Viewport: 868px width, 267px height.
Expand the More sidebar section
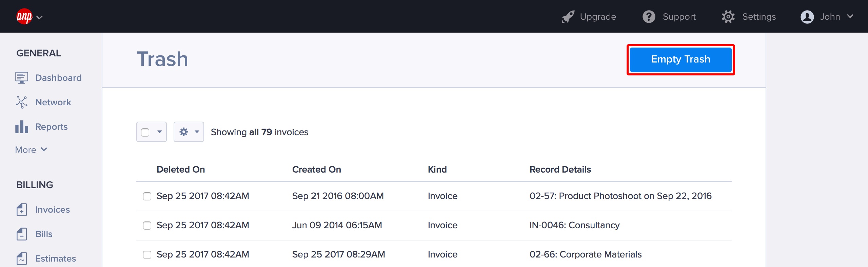tap(31, 150)
